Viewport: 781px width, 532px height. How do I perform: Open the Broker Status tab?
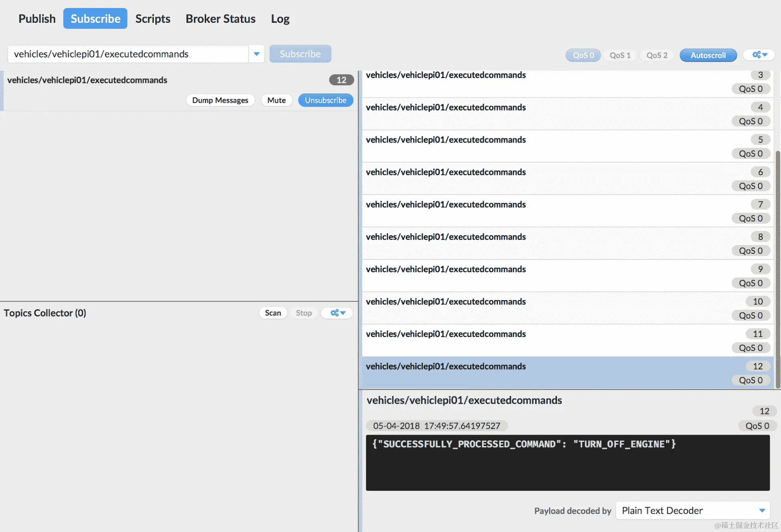coord(220,19)
